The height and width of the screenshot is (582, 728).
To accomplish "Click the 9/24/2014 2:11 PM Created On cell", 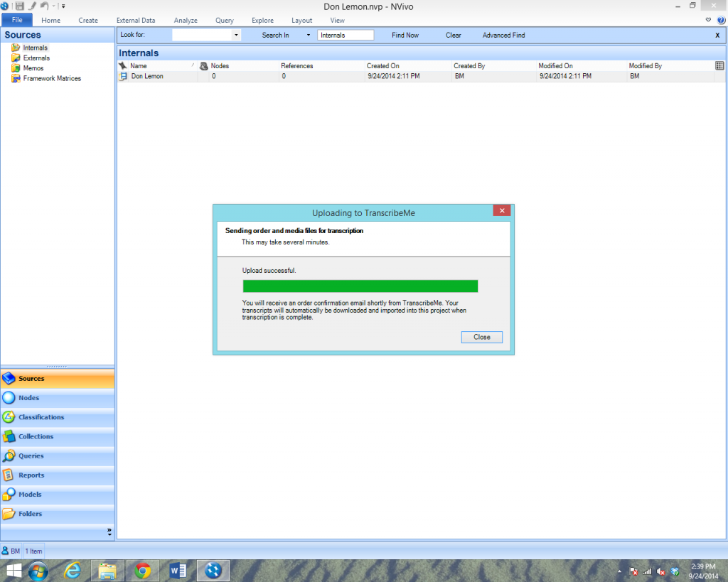I will (393, 76).
